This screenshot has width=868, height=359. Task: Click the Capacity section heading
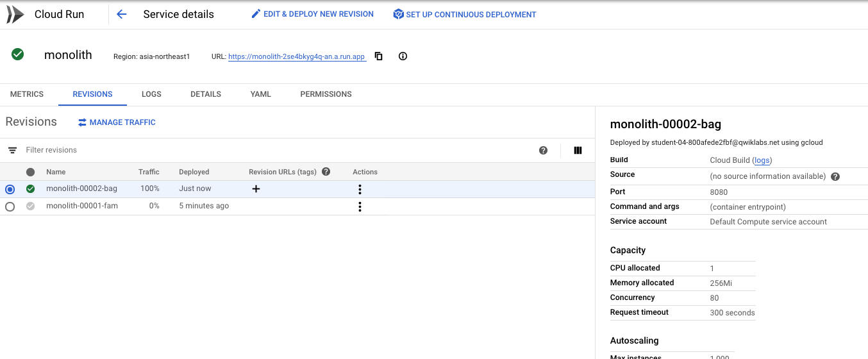[628, 250]
